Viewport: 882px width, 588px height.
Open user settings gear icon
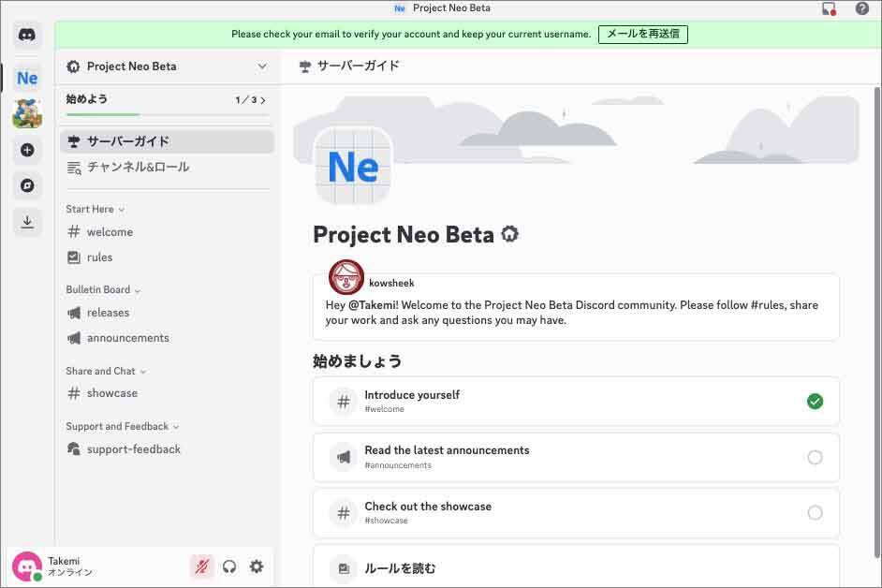click(257, 566)
